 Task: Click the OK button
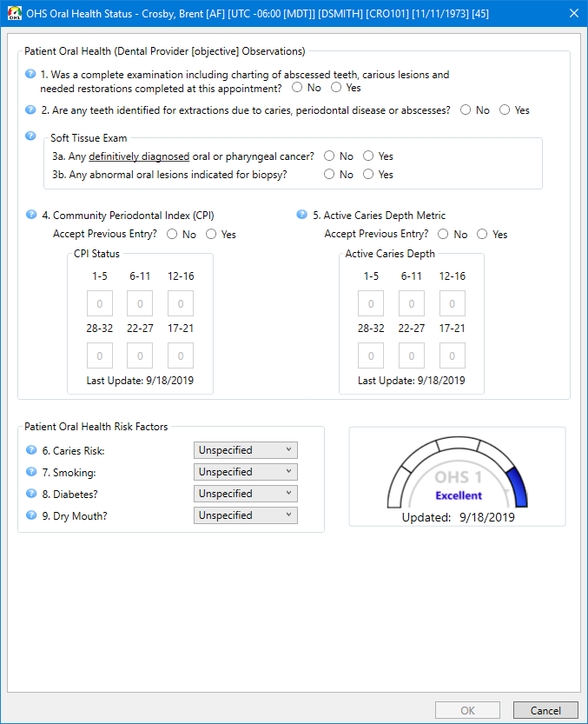[x=467, y=710]
